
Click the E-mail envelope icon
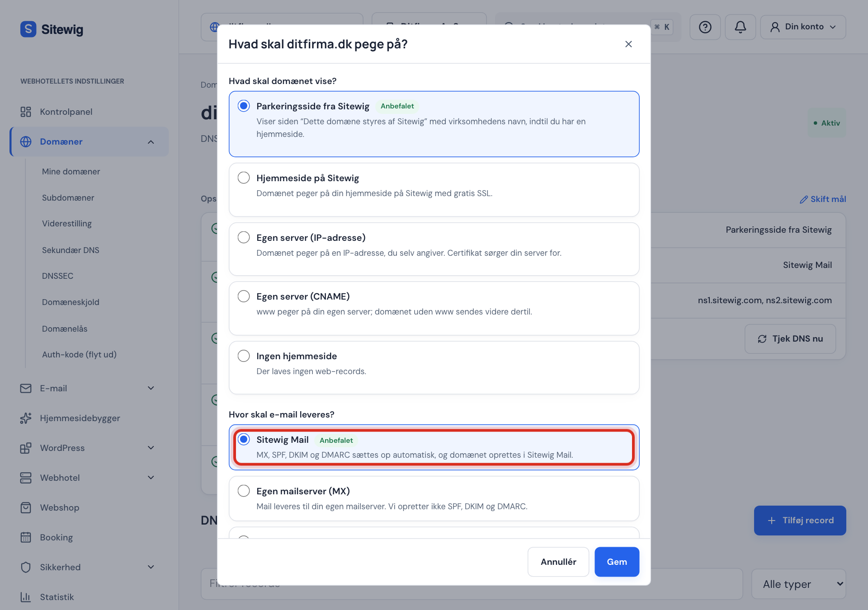[x=26, y=388]
